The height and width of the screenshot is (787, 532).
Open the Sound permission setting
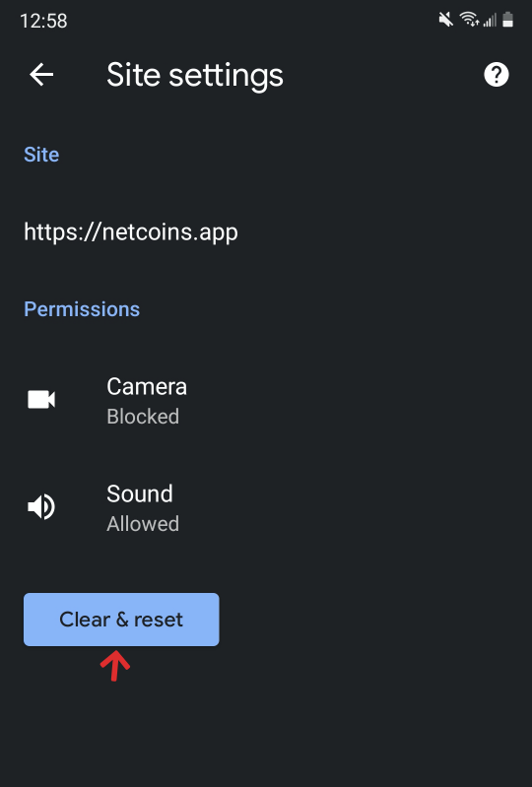[266, 508]
